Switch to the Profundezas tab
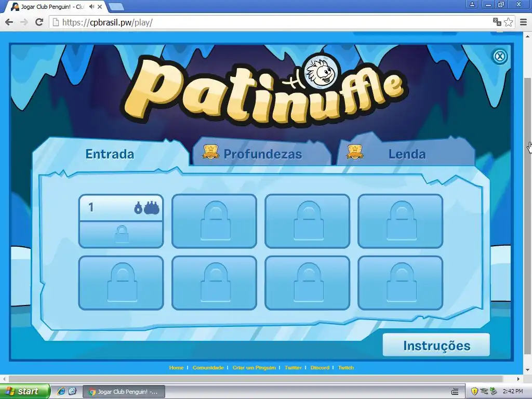 pos(262,153)
